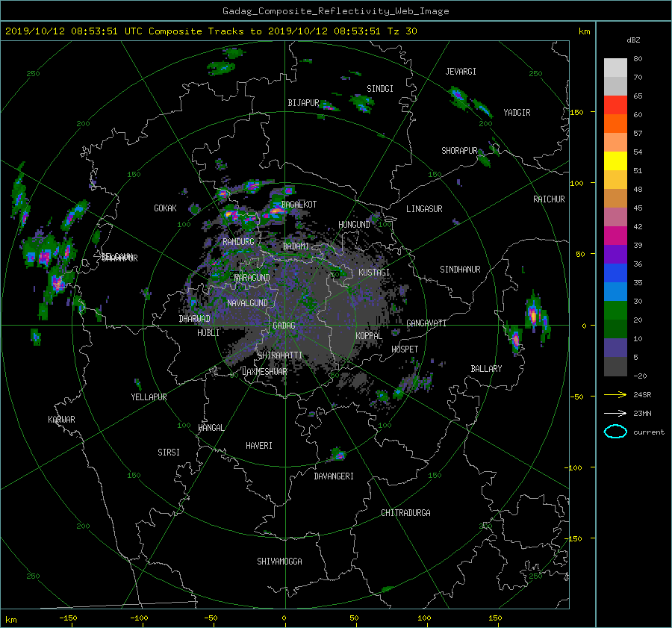
Task: Click the storm cell north of Davangeri
Action: [338, 455]
